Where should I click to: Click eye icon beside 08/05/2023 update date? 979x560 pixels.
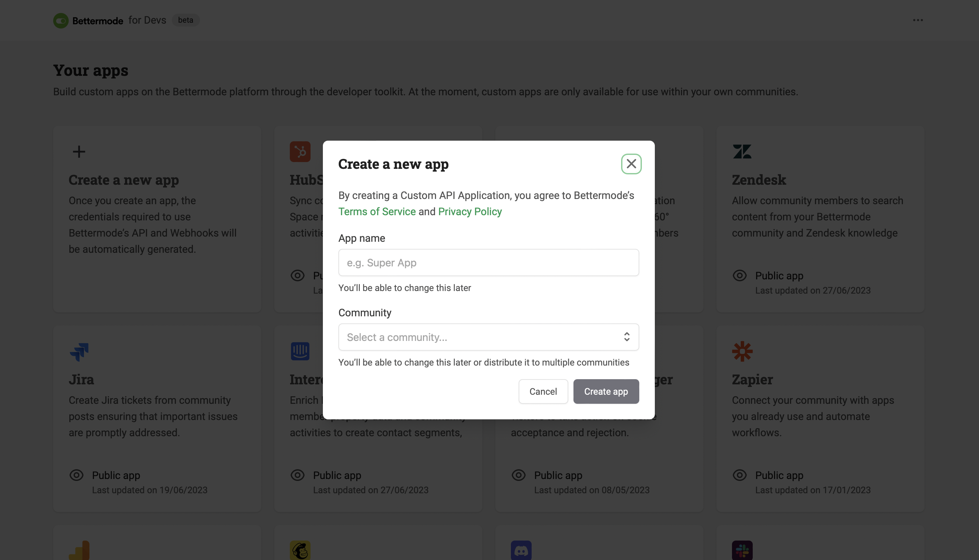tap(518, 475)
